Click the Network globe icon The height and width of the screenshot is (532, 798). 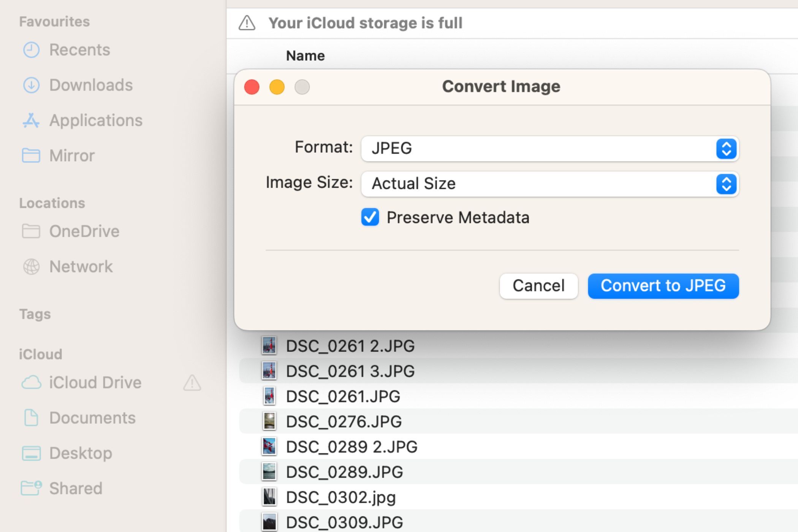(31, 267)
